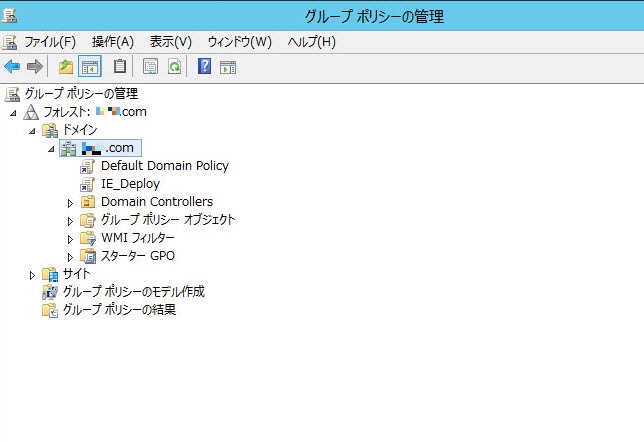Click the refresh toolbar icon
644x442 pixels.
tap(174, 67)
